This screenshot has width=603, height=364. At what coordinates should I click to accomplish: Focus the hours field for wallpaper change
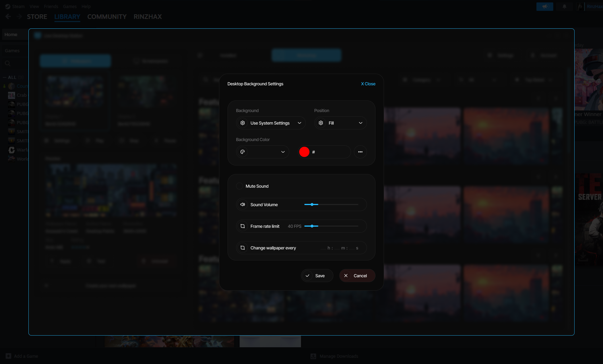(323, 248)
